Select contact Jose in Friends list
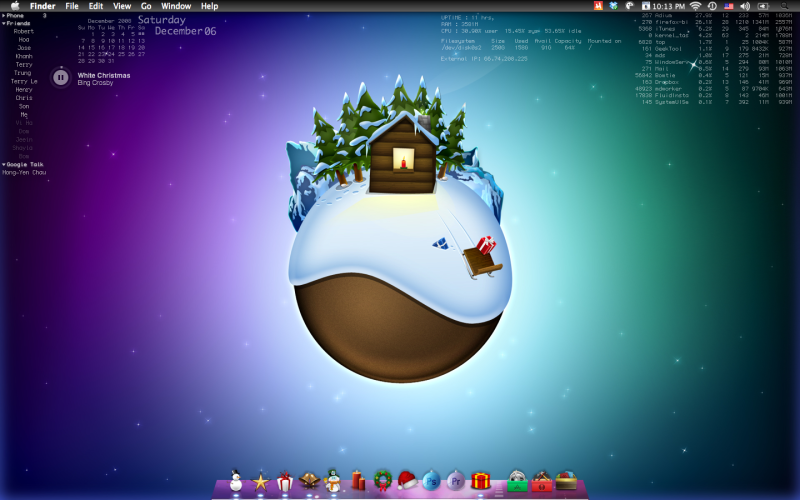The height and width of the screenshot is (500, 800). (x=24, y=47)
